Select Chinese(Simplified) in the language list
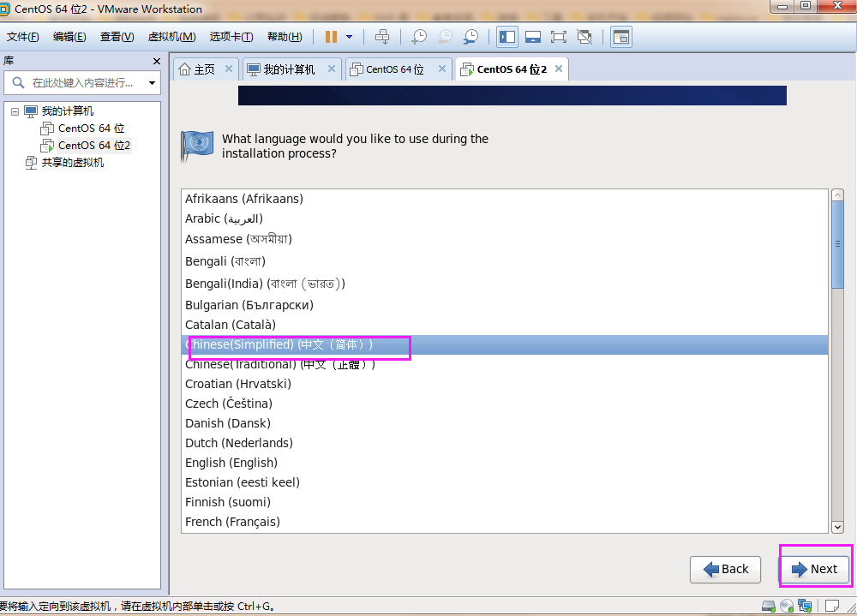The width and height of the screenshot is (857, 616). click(x=505, y=345)
